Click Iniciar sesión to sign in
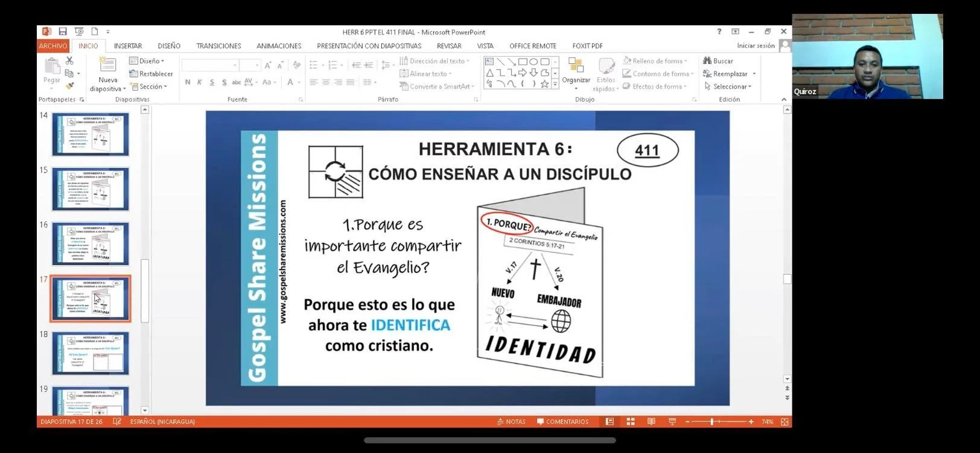Image resolution: width=980 pixels, height=453 pixels. pyautogui.click(x=756, y=46)
